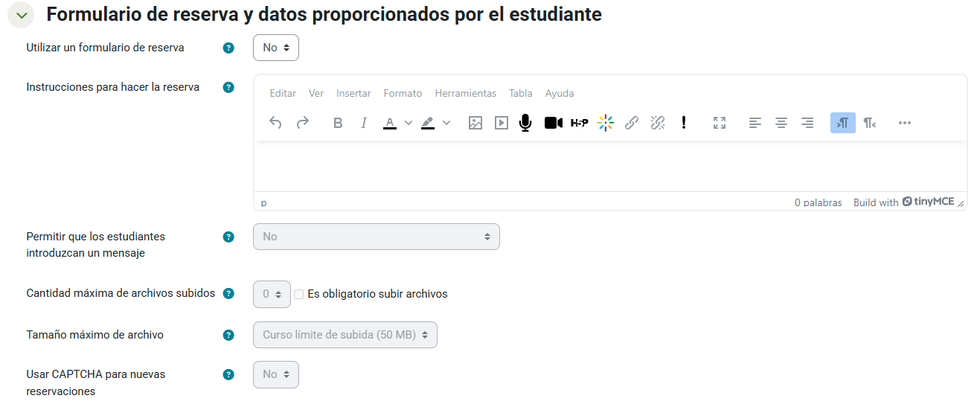Image resolution: width=980 pixels, height=410 pixels.
Task: Reveal more toolbar options with ellipsis button
Action: click(904, 123)
